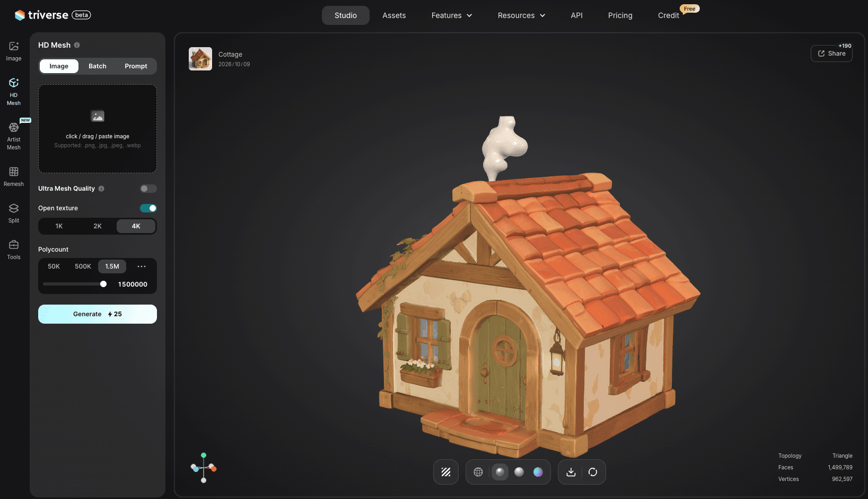Click the triverse logo
868x499 pixels.
[x=53, y=15]
